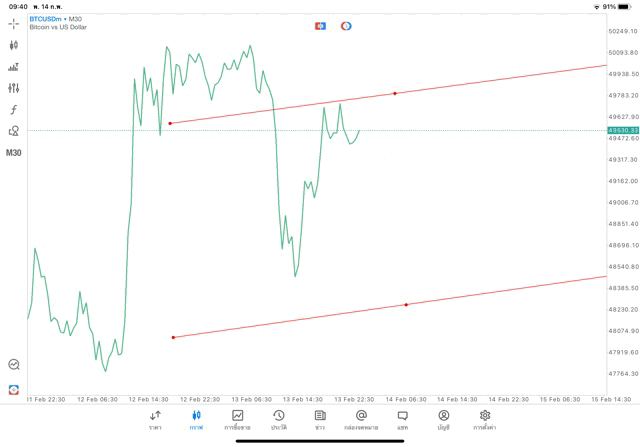Open the กล่องจดหมาย (Mailbox) tab
The height and width of the screenshot is (447, 640).
(x=361, y=420)
